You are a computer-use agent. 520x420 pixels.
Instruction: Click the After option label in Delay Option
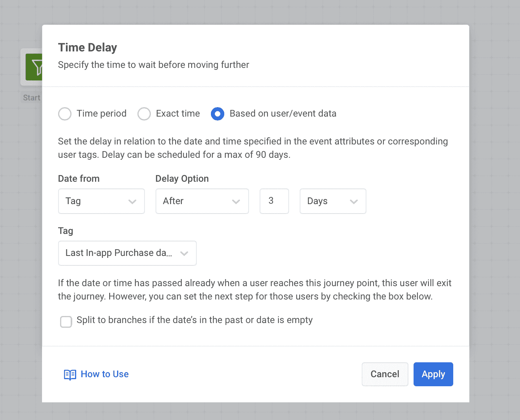pos(173,201)
